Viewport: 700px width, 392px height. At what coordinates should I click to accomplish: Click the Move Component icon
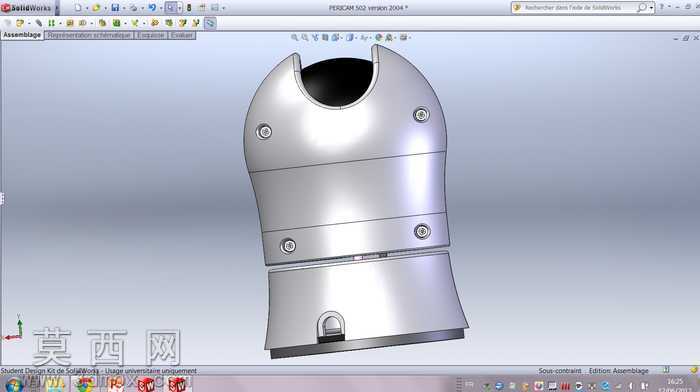pos(83,23)
